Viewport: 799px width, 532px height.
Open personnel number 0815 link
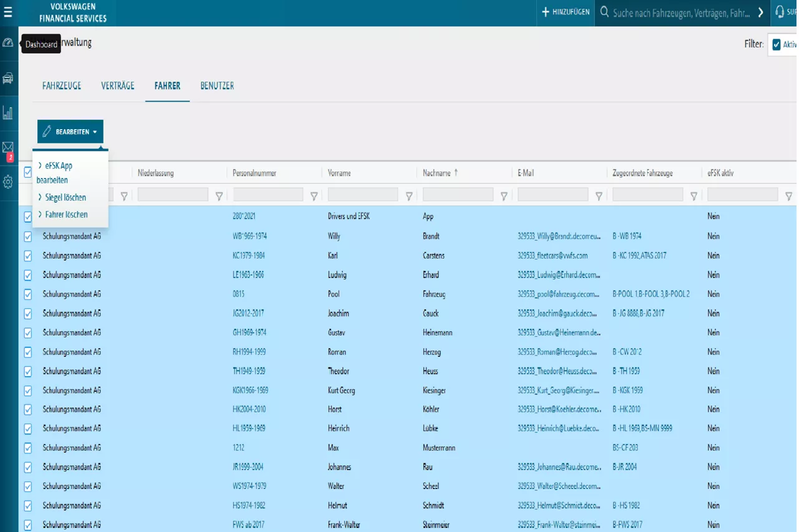[238, 294]
